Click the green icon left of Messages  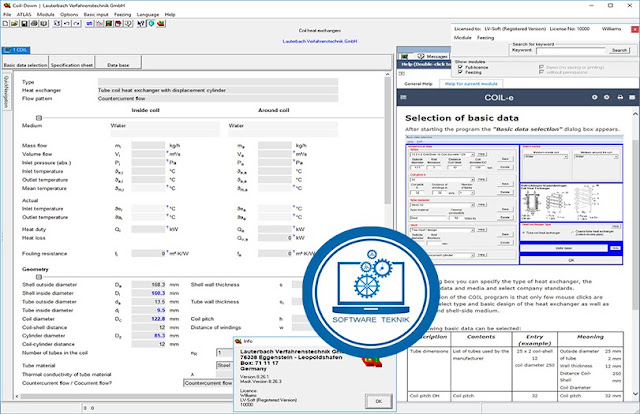[x=404, y=56]
